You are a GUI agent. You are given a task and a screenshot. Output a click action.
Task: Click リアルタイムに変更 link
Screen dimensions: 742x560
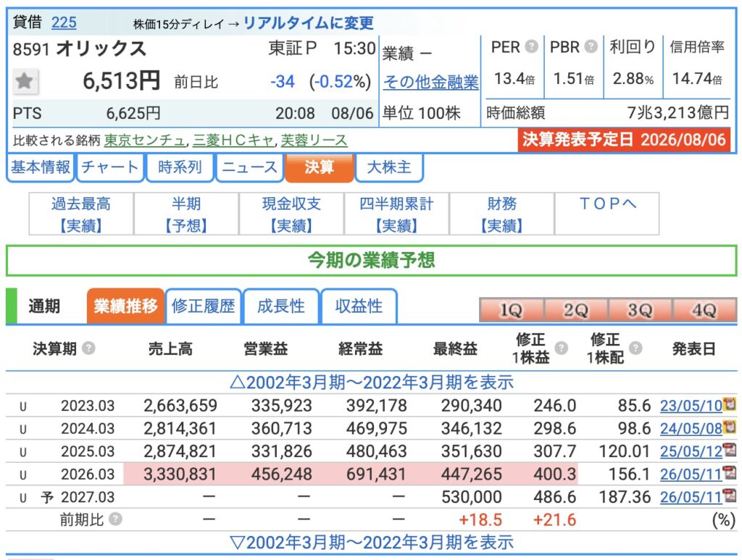(x=309, y=22)
